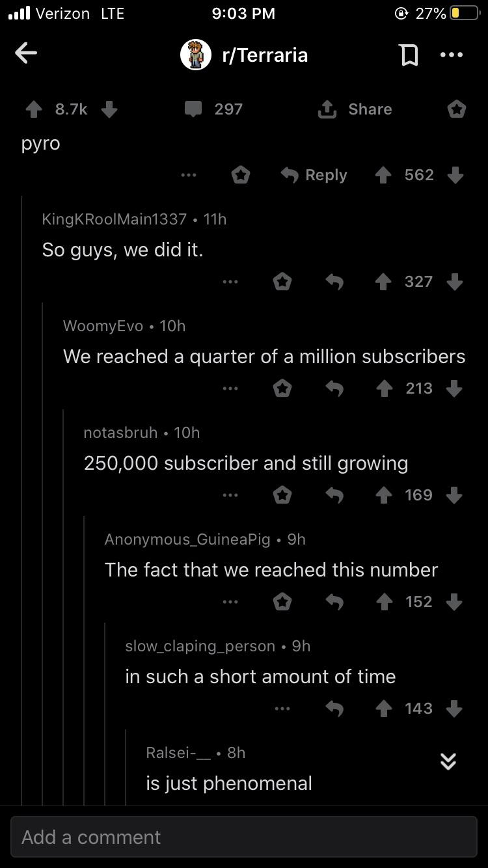Open the overflow menu on notasbruh's comment

[x=230, y=495]
